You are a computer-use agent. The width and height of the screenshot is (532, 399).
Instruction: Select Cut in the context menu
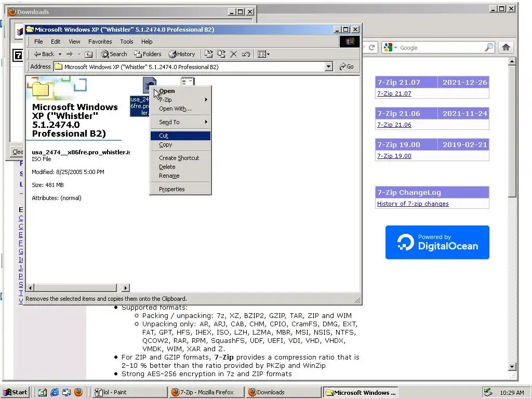[180, 136]
